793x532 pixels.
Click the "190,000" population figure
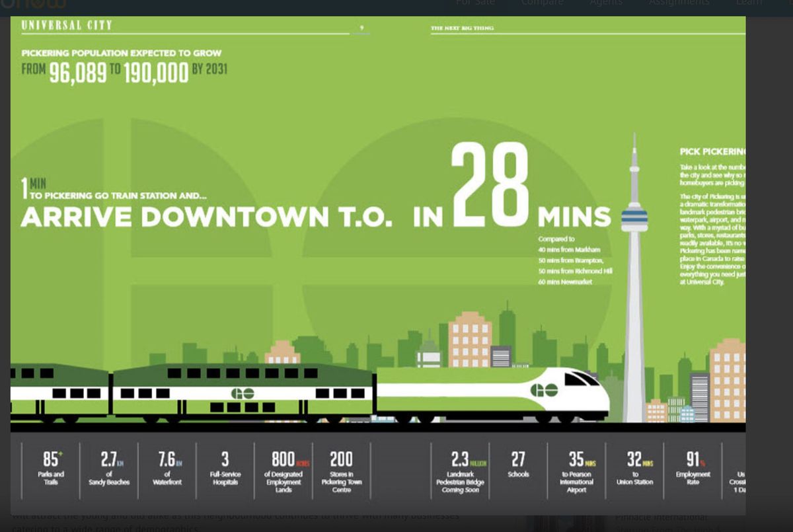[x=156, y=73]
